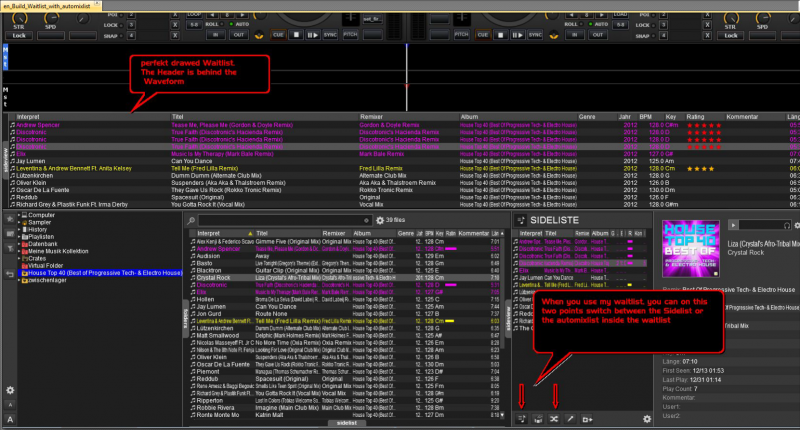
Task: Toggle play/pause on the right deck
Action: click(517, 35)
